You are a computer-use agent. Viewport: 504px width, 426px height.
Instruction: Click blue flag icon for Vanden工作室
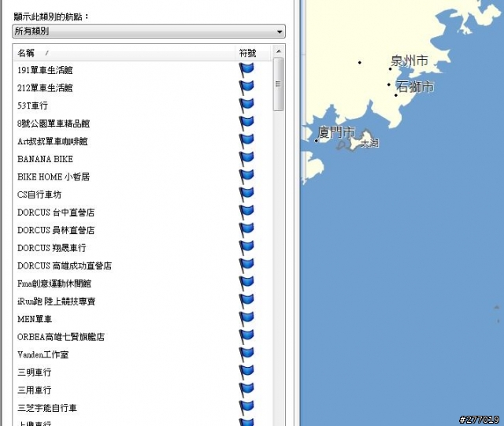(246, 354)
